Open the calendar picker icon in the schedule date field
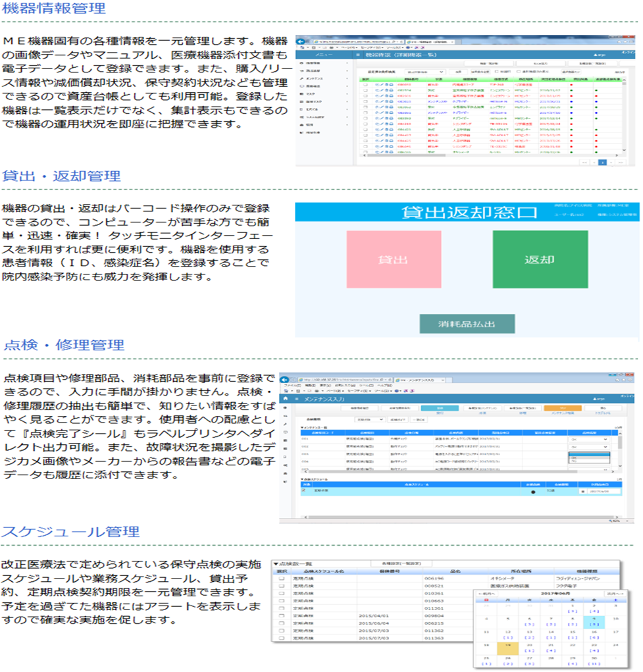 tap(584, 490)
